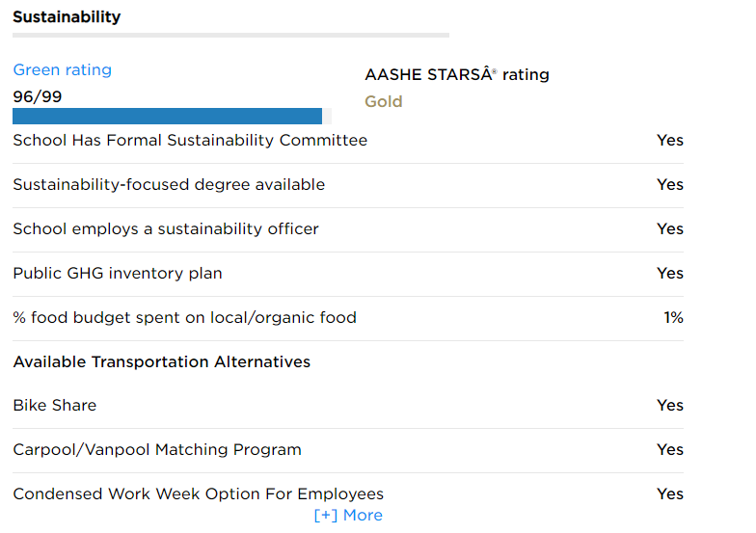Click Sustainability-focused degree available text
756x533 pixels.
tap(169, 185)
